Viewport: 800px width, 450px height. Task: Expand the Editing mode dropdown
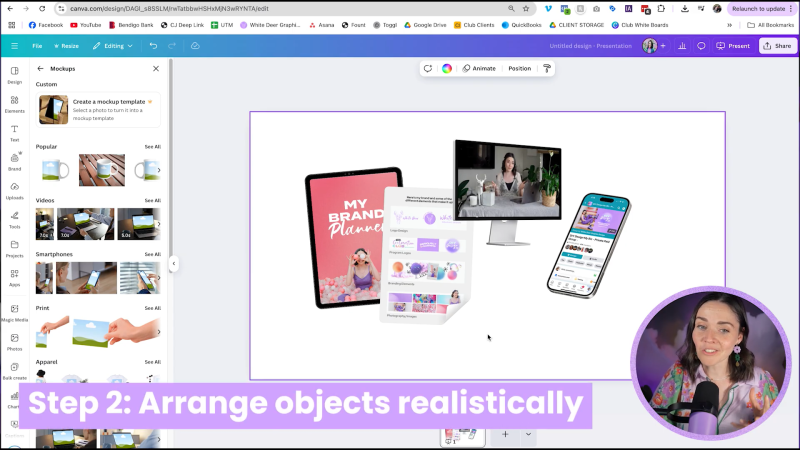(x=113, y=46)
